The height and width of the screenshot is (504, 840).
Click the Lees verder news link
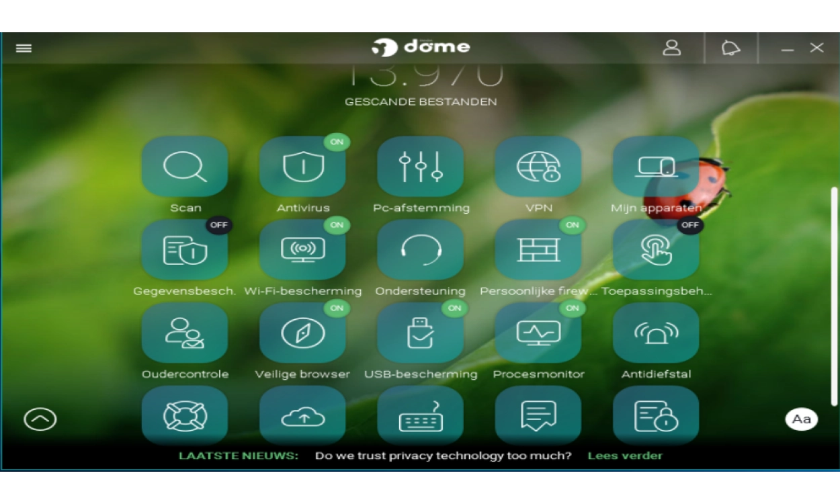point(625,456)
